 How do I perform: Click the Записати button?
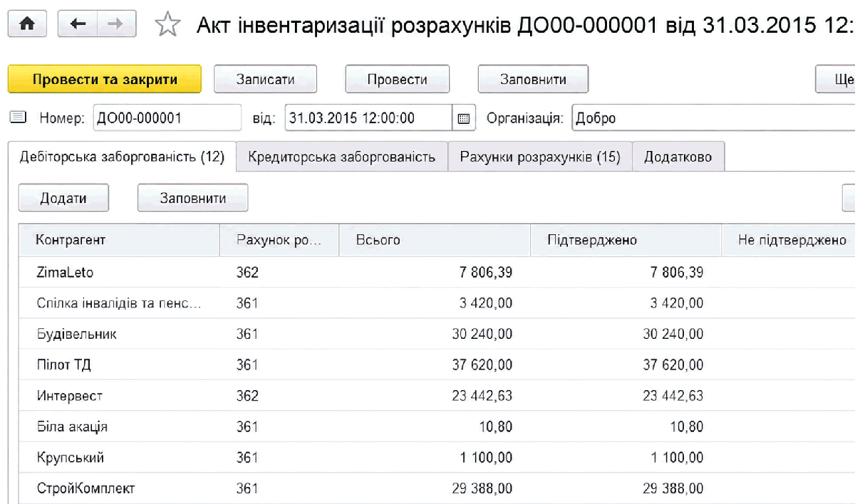pos(265,79)
